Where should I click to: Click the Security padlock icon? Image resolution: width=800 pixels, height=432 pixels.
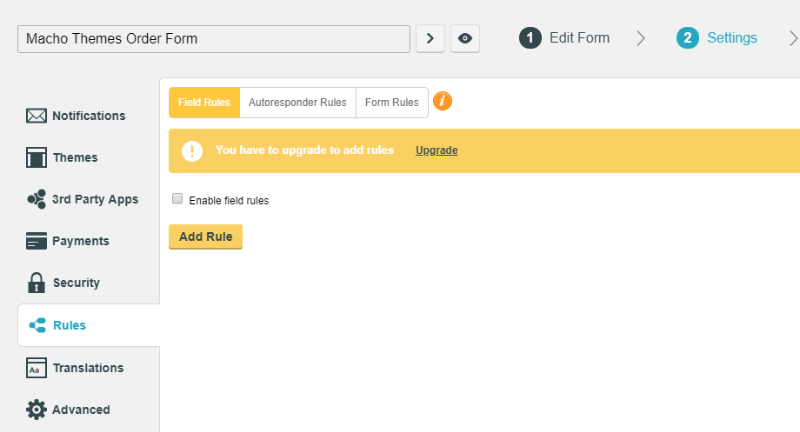pos(36,283)
